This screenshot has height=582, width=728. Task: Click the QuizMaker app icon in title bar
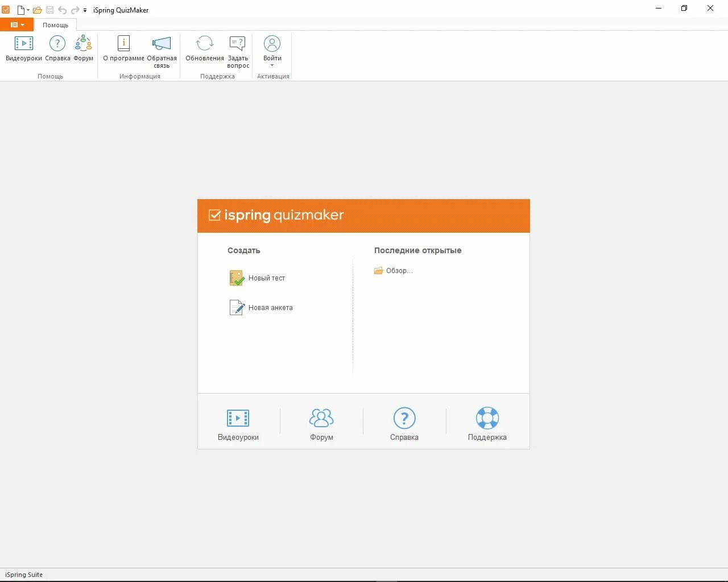click(x=6, y=10)
